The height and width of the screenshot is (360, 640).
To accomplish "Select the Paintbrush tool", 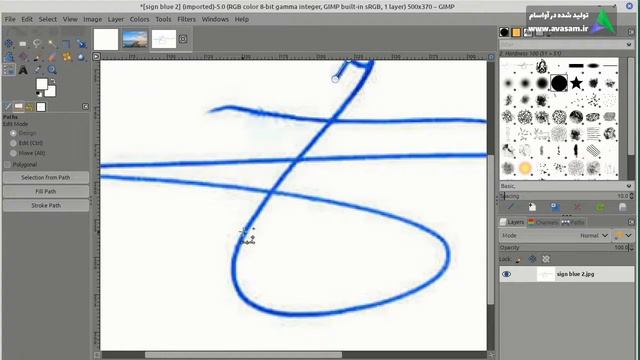I will (37, 57).
